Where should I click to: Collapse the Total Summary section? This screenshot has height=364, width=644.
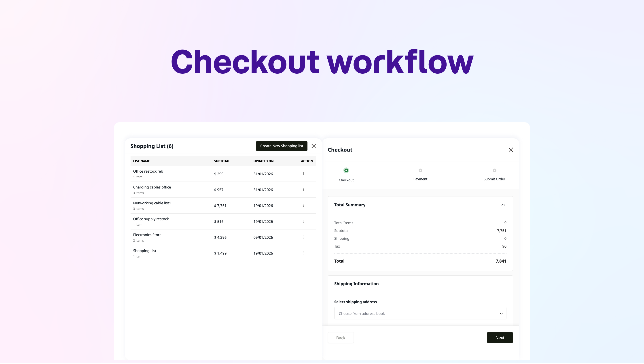tap(503, 205)
